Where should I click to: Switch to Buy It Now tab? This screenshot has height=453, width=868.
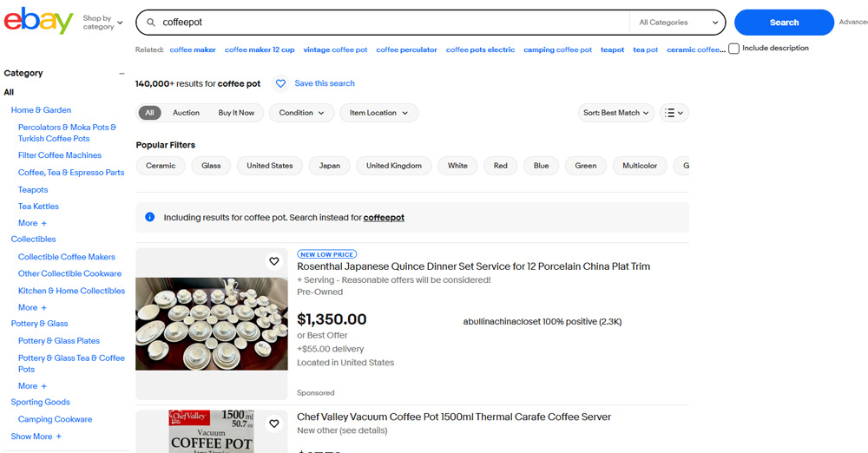(236, 113)
